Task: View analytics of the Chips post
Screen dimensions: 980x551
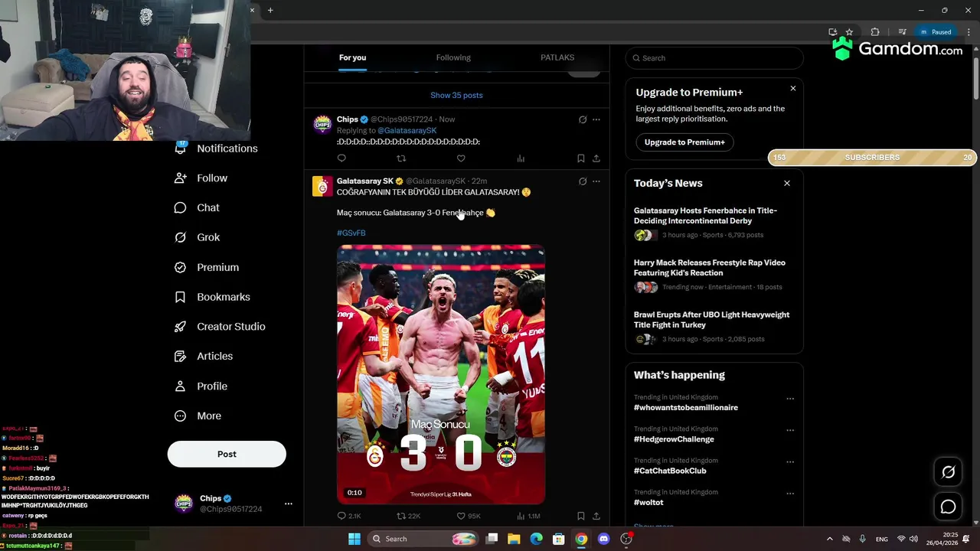Action: click(521, 158)
